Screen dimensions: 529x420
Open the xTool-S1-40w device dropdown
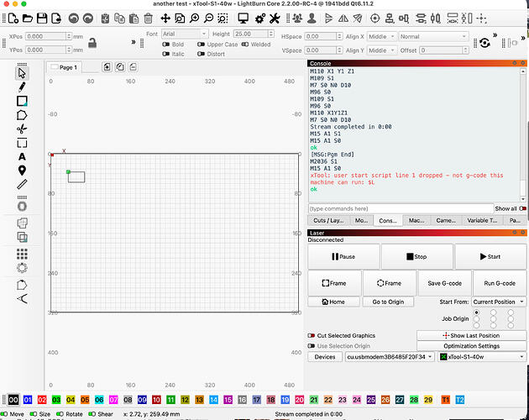pos(482,357)
